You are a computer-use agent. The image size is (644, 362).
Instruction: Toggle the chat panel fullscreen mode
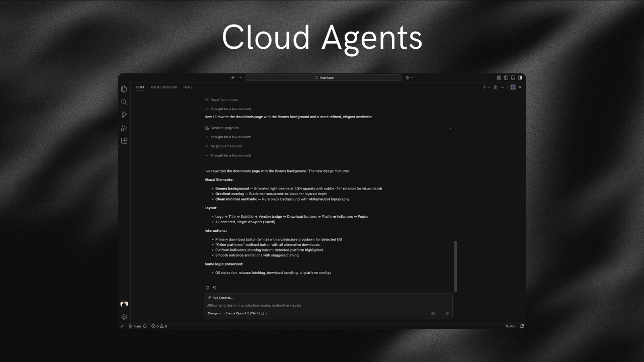click(513, 87)
